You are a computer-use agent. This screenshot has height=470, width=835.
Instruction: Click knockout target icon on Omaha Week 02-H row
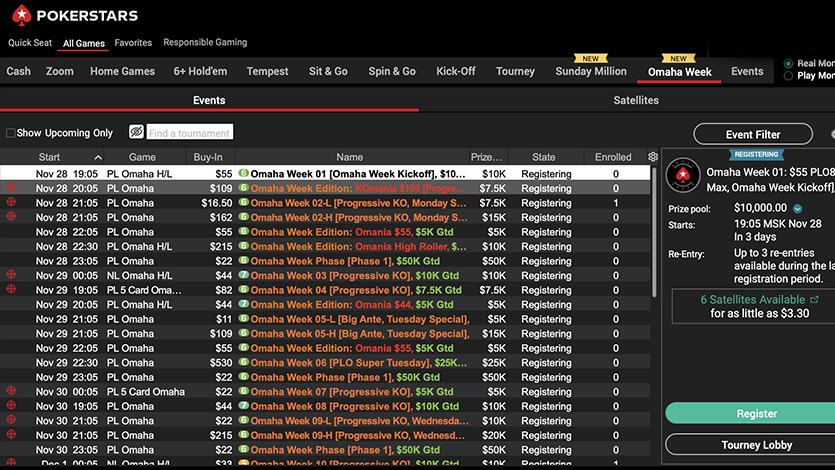tap(11, 217)
